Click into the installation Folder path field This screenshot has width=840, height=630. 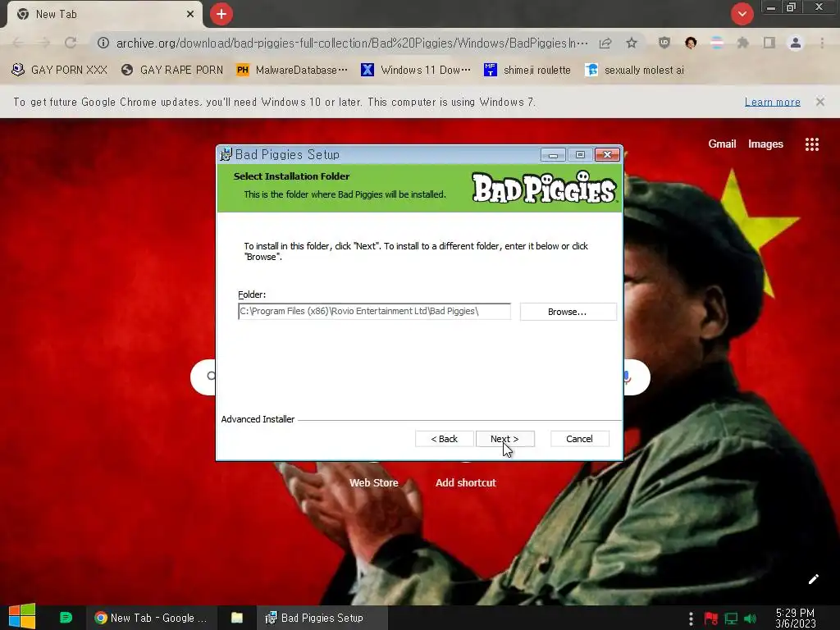click(x=374, y=311)
